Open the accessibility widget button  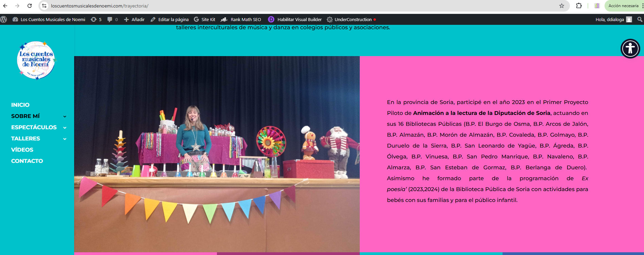(630, 49)
